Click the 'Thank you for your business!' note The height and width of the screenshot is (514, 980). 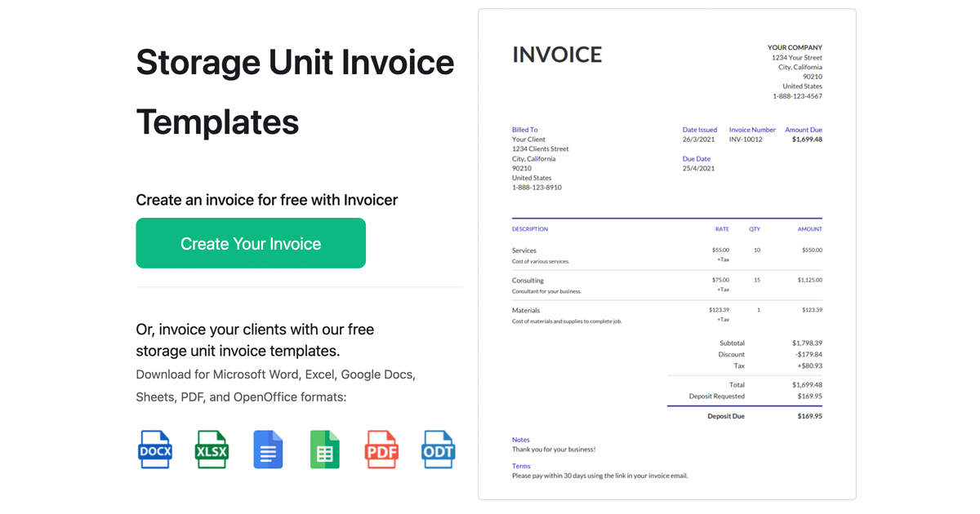(554, 450)
